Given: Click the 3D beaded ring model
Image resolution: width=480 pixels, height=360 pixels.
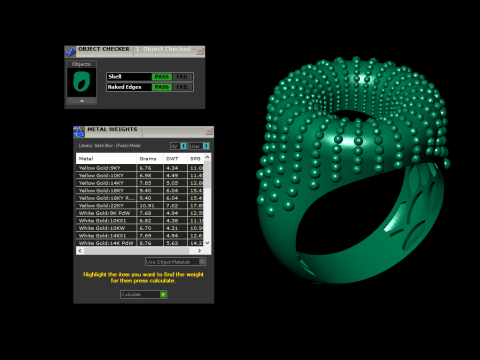Looking at the screenshot, I should pos(353,170).
